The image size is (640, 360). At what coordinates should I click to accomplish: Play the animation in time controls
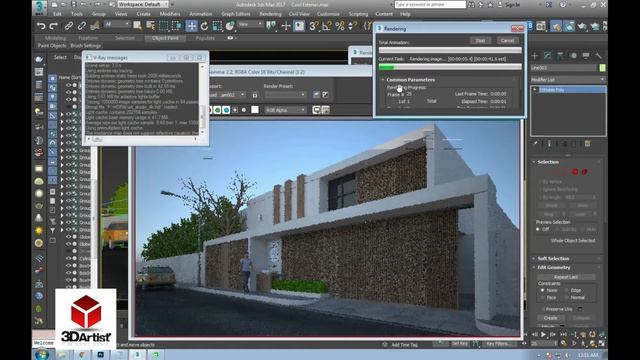[x=544, y=334]
